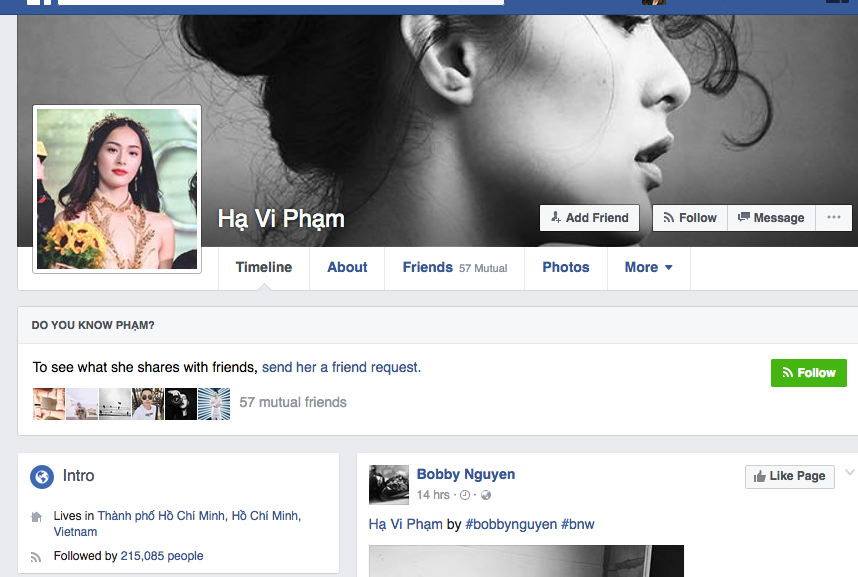Click mutual friend thumbnail wearing sunglasses
858x577 pixels.
(148, 403)
